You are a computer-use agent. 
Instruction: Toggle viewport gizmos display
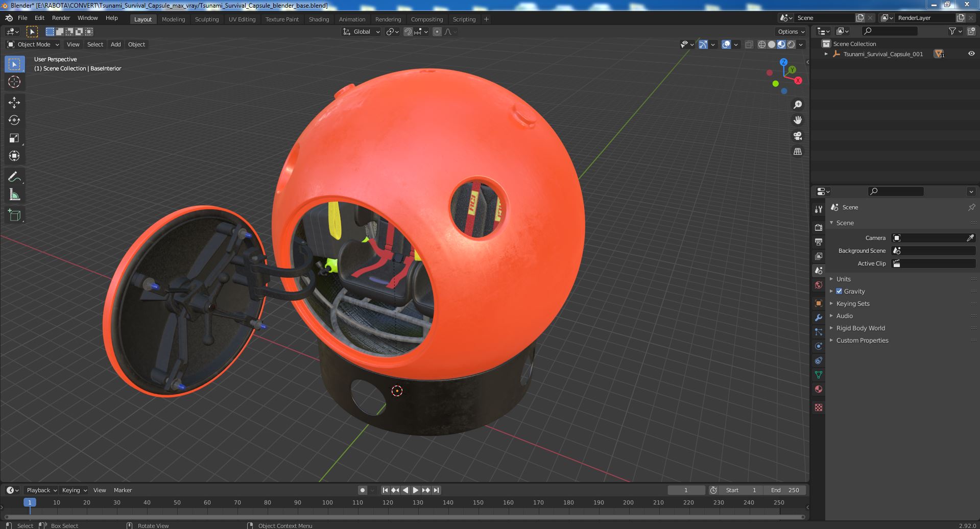pos(703,44)
